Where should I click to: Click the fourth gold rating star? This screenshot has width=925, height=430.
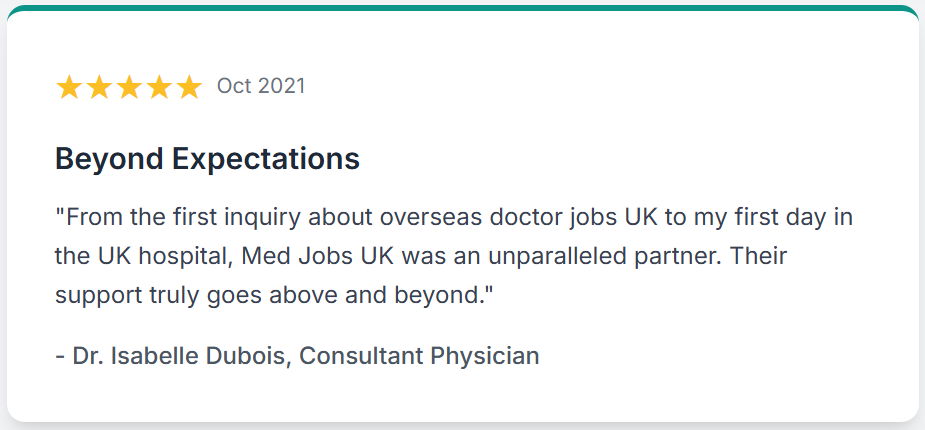159,87
